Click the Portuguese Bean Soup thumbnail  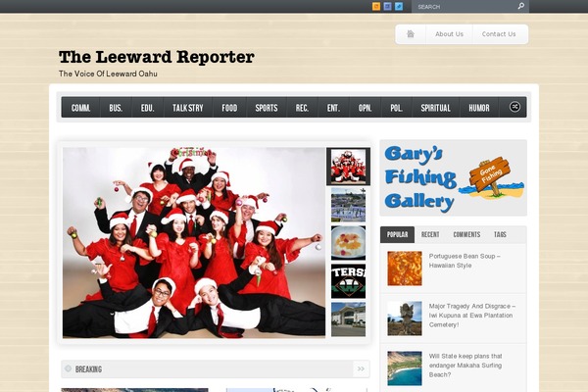tap(405, 269)
